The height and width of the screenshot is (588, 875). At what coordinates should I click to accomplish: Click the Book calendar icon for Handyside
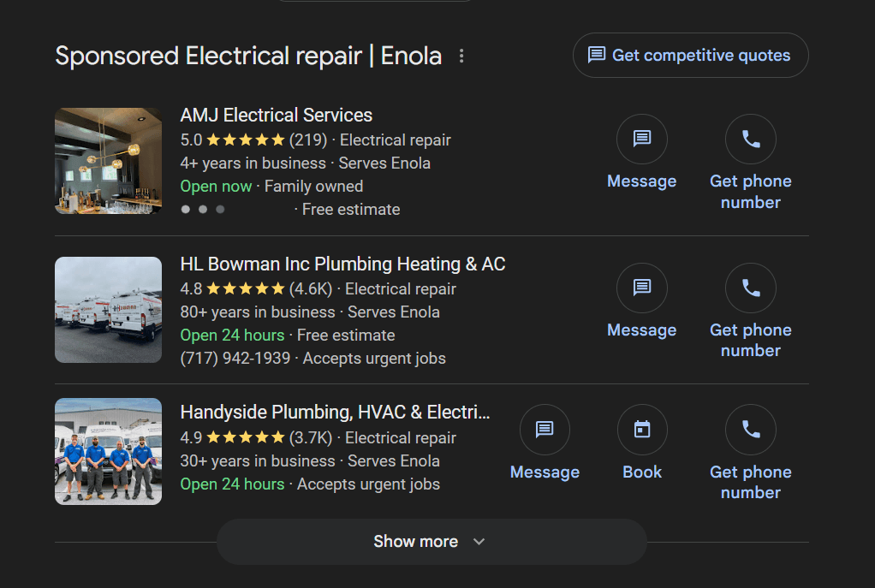(642, 430)
